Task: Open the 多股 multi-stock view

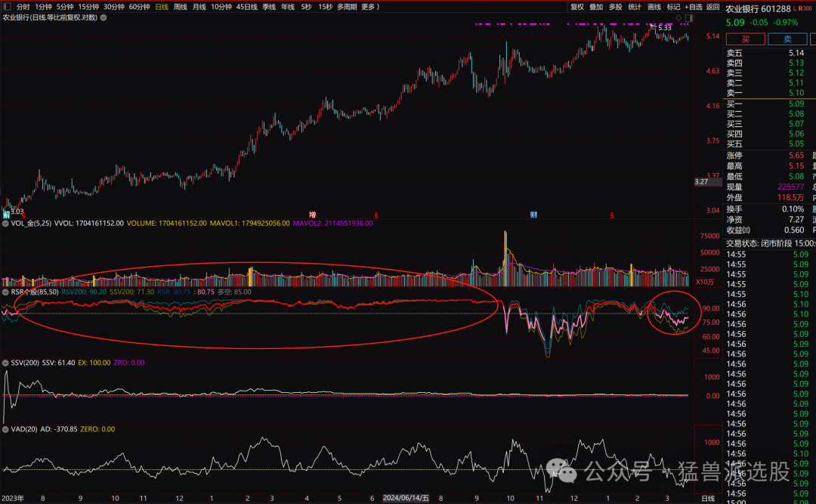Action: click(616, 7)
